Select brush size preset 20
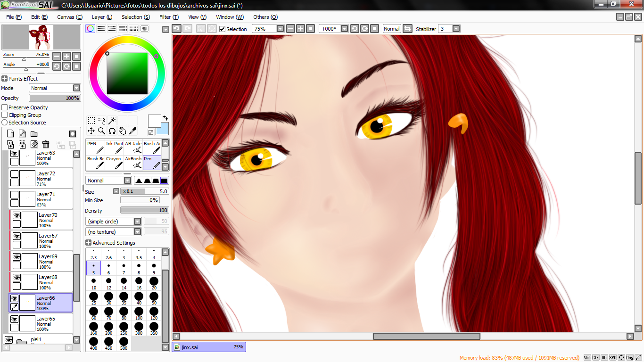Viewport: 644px width, 362px height. click(x=154, y=282)
